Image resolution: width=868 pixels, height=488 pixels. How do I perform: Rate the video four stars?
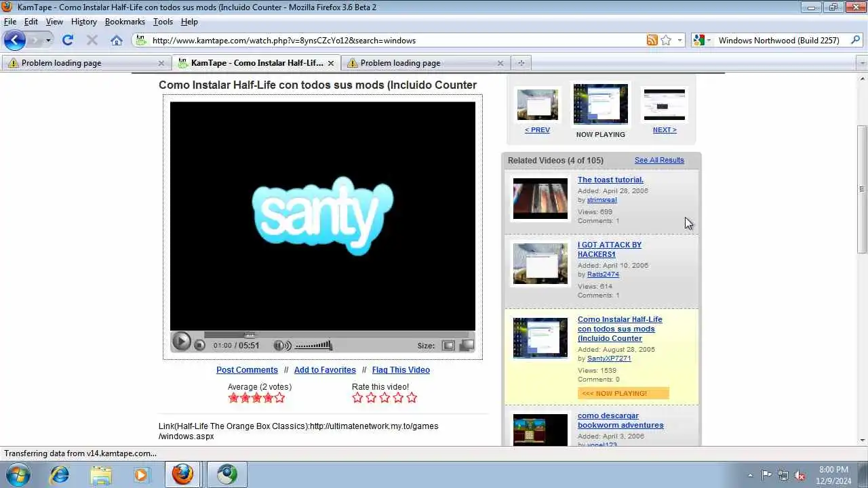click(x=398, y=398)
